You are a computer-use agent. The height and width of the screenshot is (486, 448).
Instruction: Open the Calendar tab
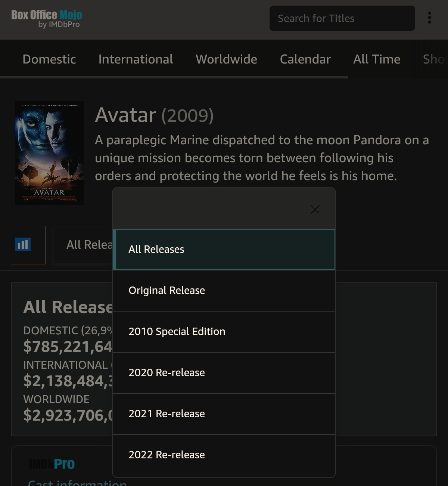(x=305, y=59)
